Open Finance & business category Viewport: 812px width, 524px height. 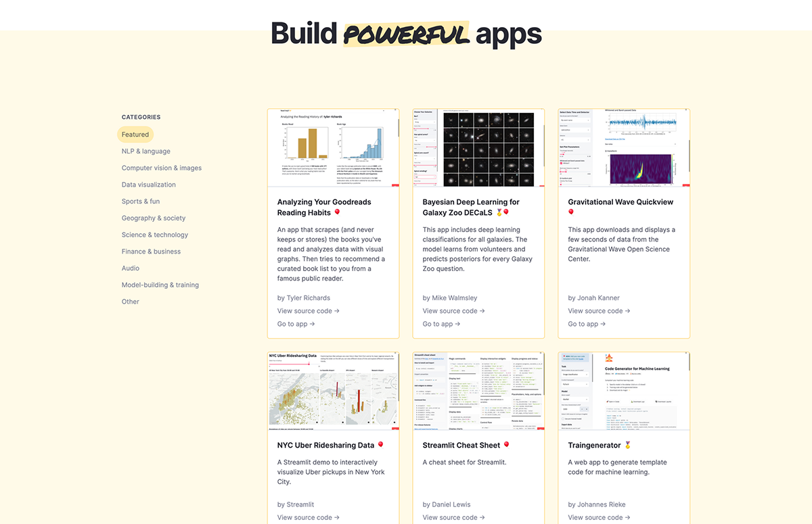coord(151,252)
